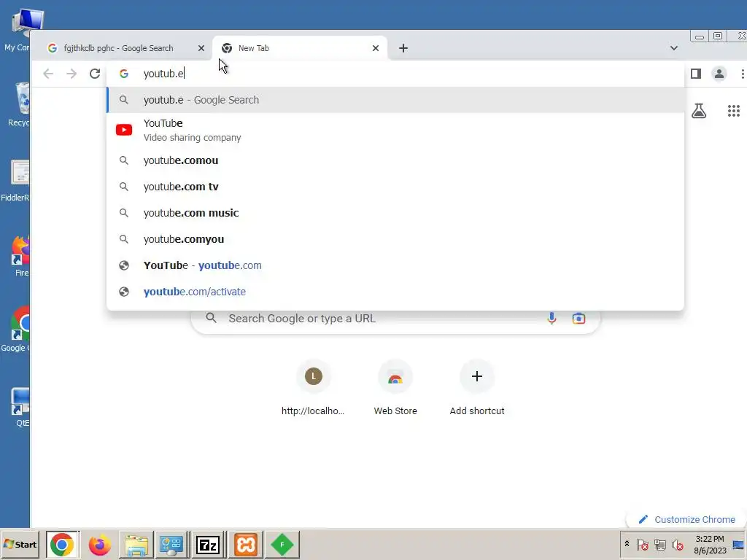Open the youtube.com/activate suggestion
The image size is (747, 560).
click(x=395, y=292)
